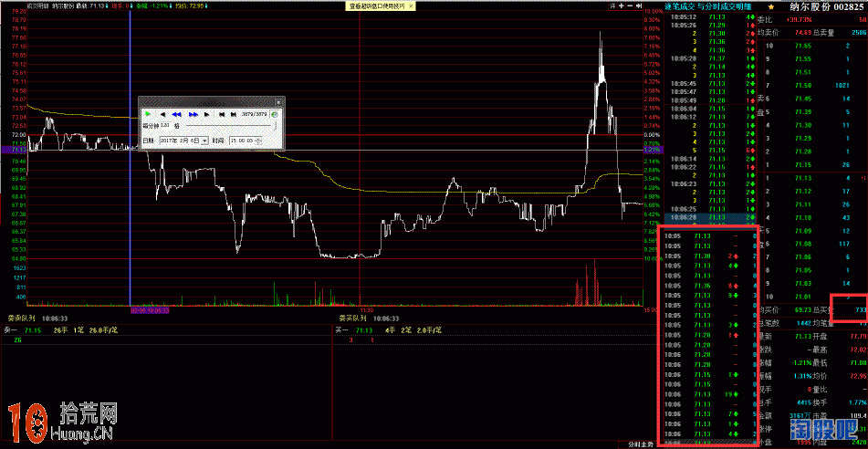Image resolution: width=868 pixels, height=449 pixels.
Task: Click the replay progress slider handle
Action: coord(275,126)
